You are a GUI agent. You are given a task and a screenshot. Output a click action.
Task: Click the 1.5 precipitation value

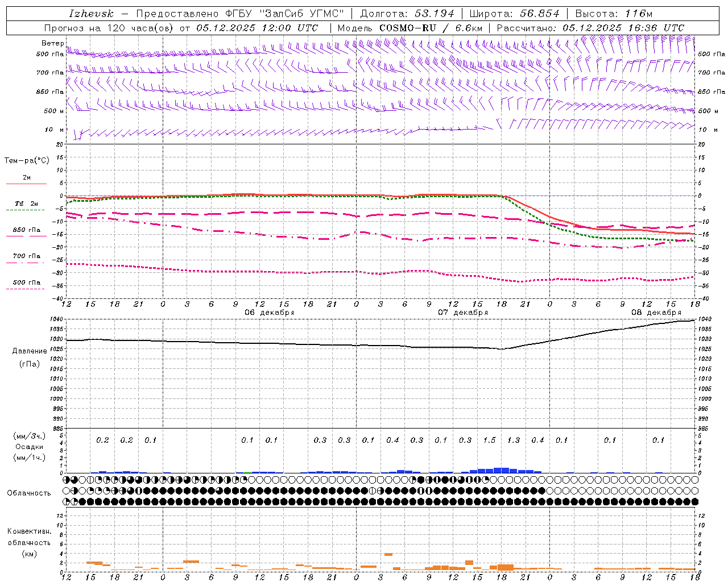(x=489, y=440)
